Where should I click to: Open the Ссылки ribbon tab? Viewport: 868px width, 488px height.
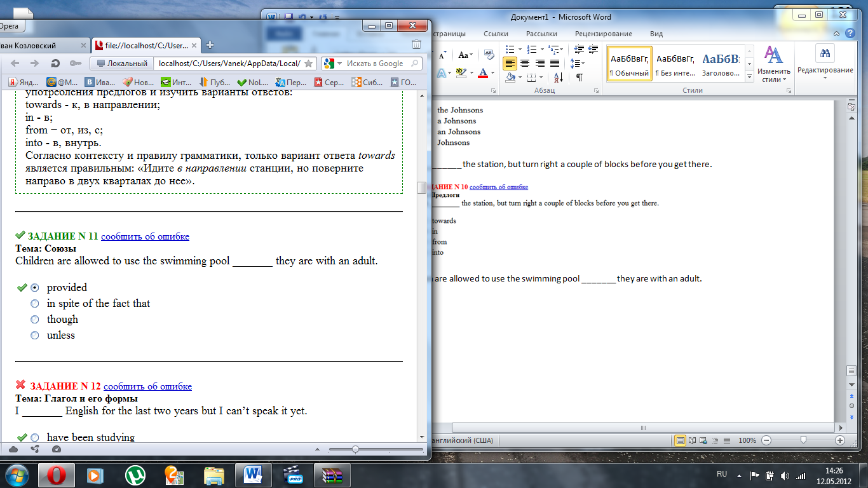[x=496, y=34]
